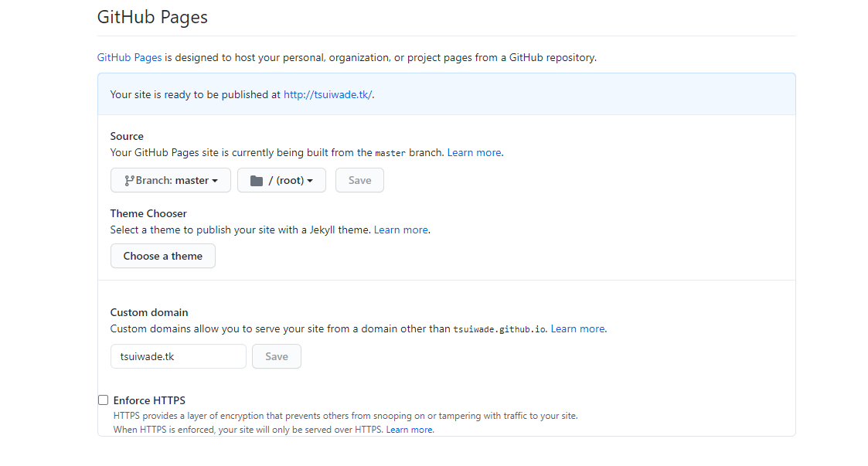Save the source branch settings
The image size is (868, 466).
tap(360, 180)
